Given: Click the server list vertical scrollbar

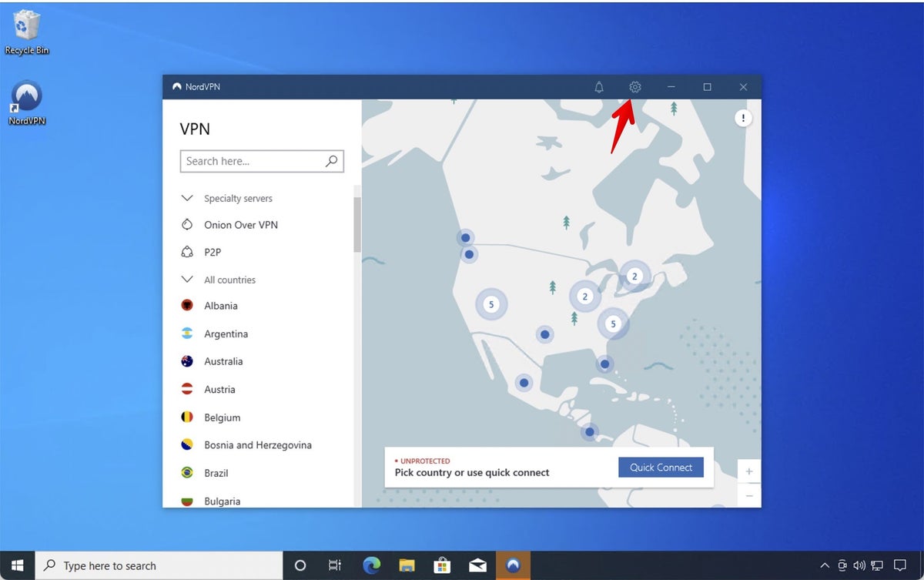Looking at the screenshot, I should click(x=357, y=225).
